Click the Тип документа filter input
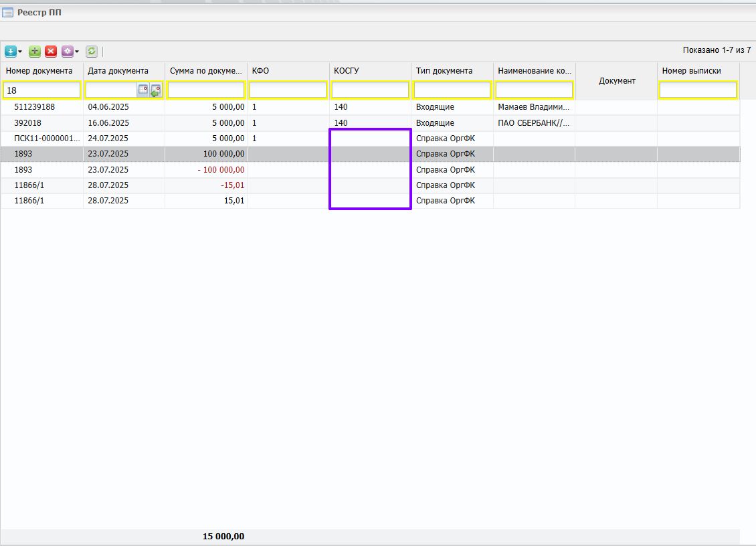Screen dimensions: 756x546 [x=452, y=90]
